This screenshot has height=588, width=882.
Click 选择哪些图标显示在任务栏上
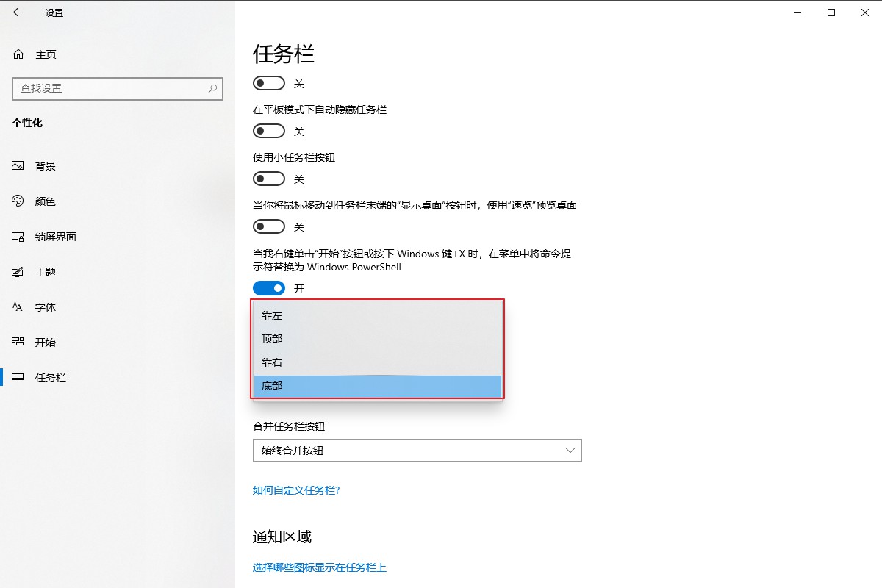point(320,567)
